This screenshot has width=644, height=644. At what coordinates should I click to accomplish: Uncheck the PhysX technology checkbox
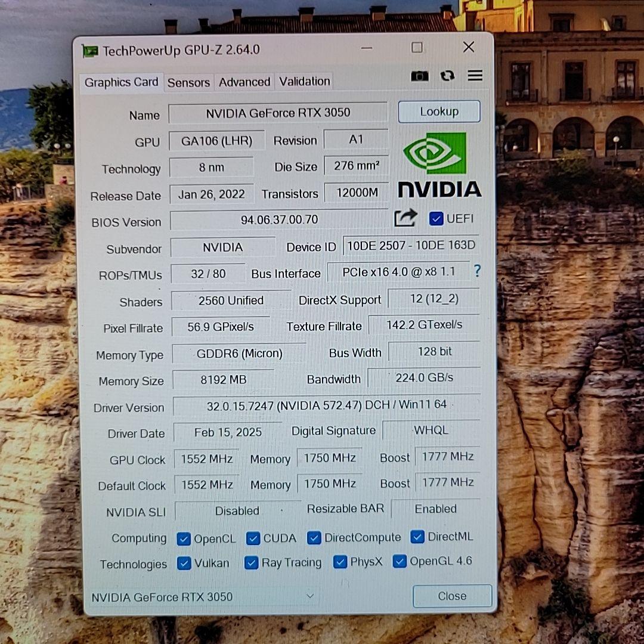pos(340,562)
